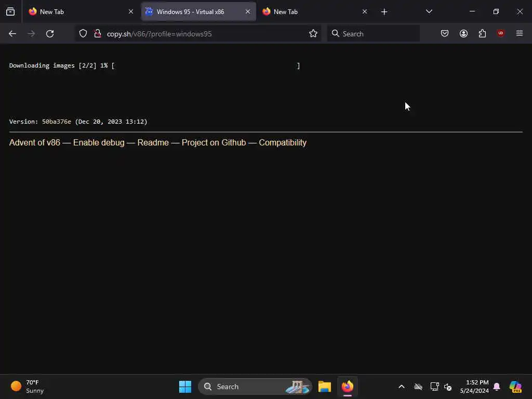Open the Windows Start menu
Image resolution: width=532 pixels, height=399 pixels.
[x=185, y=387]
